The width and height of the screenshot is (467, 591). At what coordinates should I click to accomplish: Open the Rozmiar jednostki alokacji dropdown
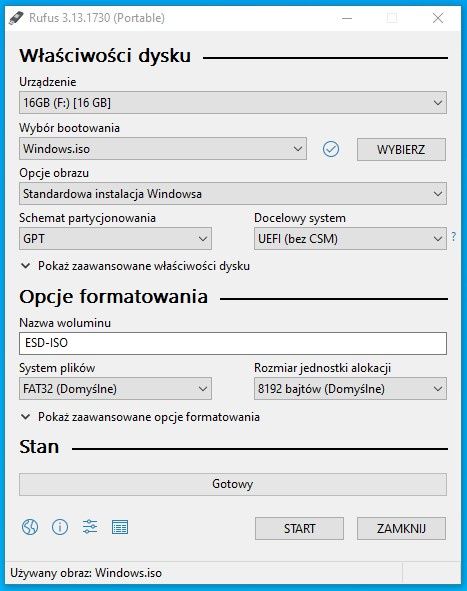point(350,389)
